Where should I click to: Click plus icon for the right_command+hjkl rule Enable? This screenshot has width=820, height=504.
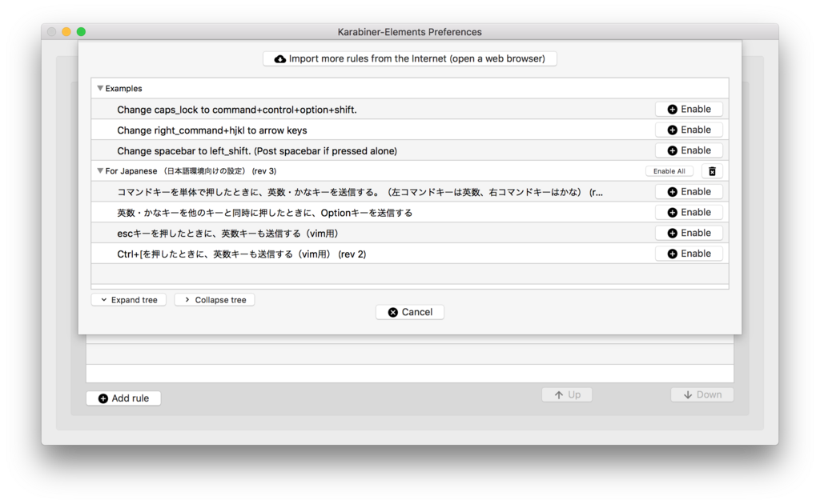pyautogui.click(x=673, y=130)
